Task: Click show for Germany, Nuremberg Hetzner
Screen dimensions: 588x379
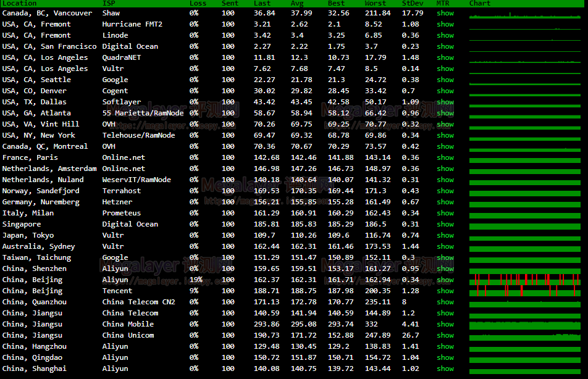Action: pyautogui.click(x=445, y=202)
